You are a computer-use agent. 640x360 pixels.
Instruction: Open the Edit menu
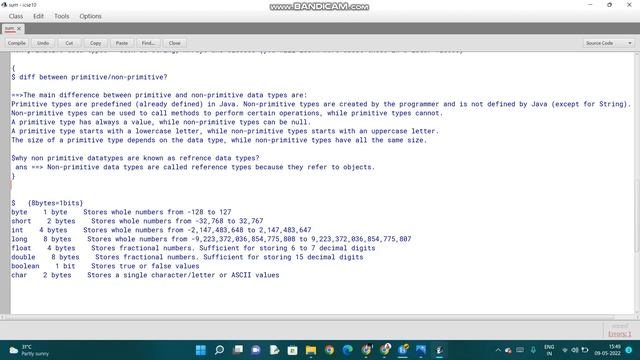[38, 16]
